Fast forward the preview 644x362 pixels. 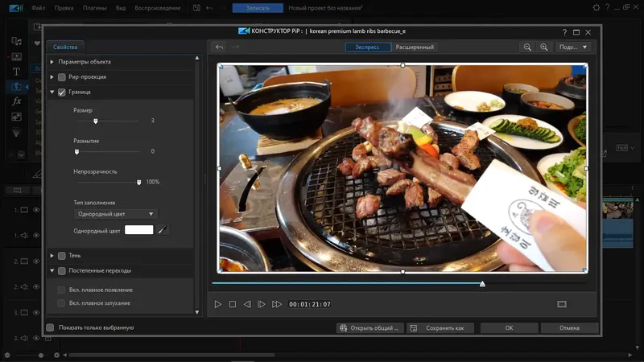click(277, 304)
